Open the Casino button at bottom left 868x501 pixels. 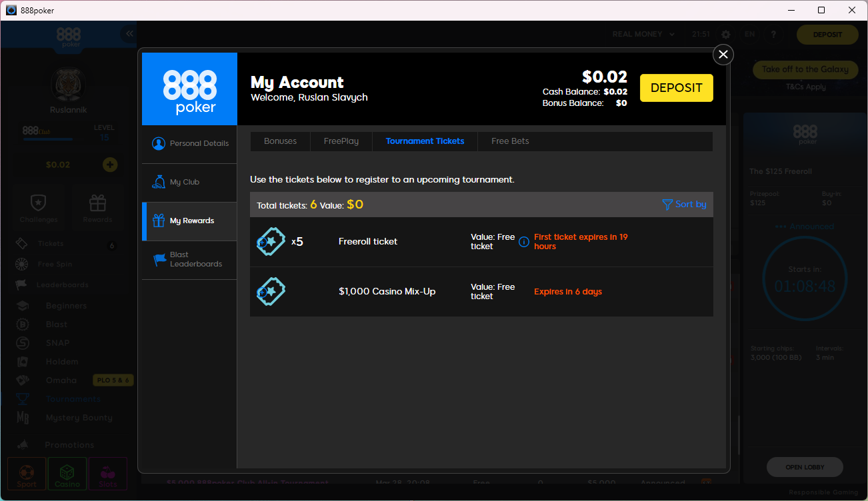67,474
